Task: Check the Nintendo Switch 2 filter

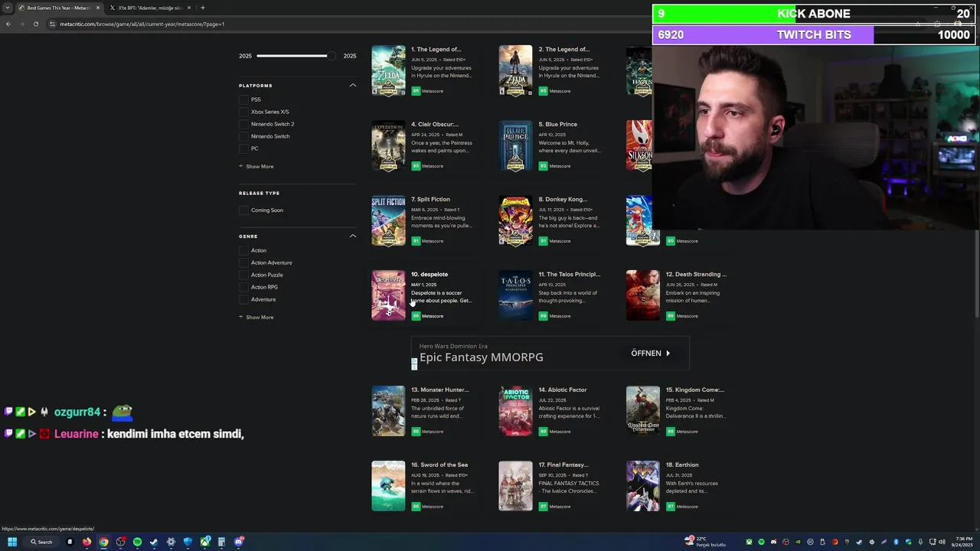Action: coord(243,124)
